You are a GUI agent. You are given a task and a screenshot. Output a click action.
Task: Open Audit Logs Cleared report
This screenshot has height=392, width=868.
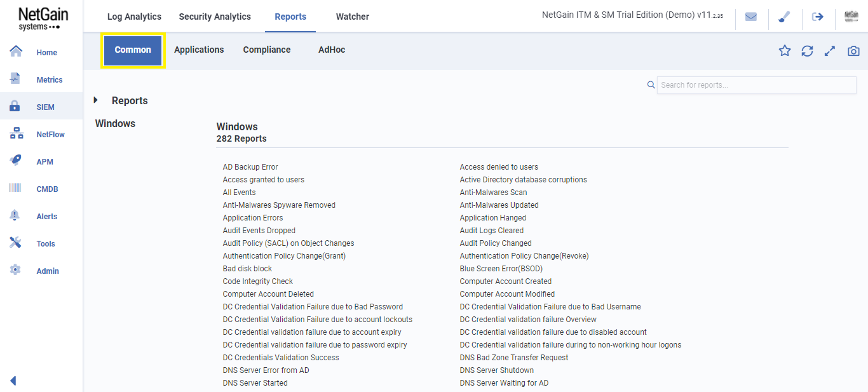click(492, 231)
